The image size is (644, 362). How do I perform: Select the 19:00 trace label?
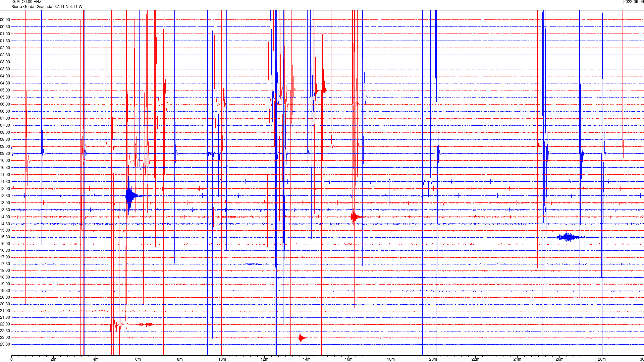pos(5,284)
